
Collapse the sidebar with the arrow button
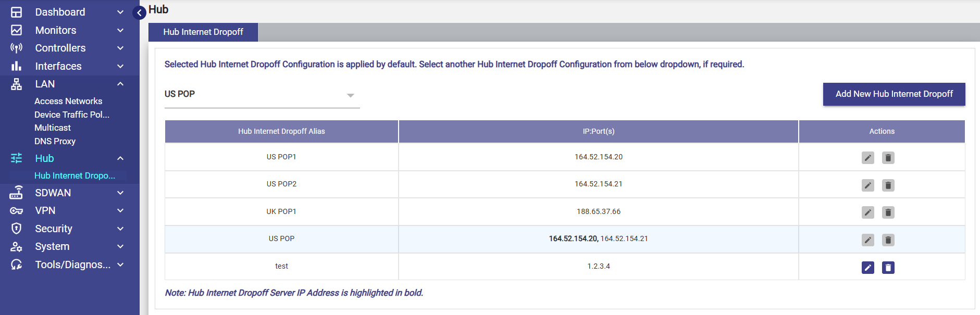pos(139,12)
